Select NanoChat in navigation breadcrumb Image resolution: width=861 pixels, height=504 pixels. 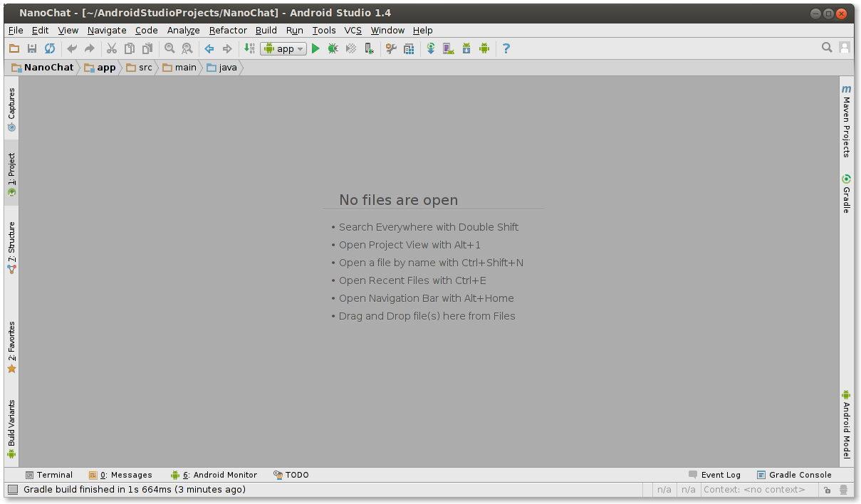(43, 68)
